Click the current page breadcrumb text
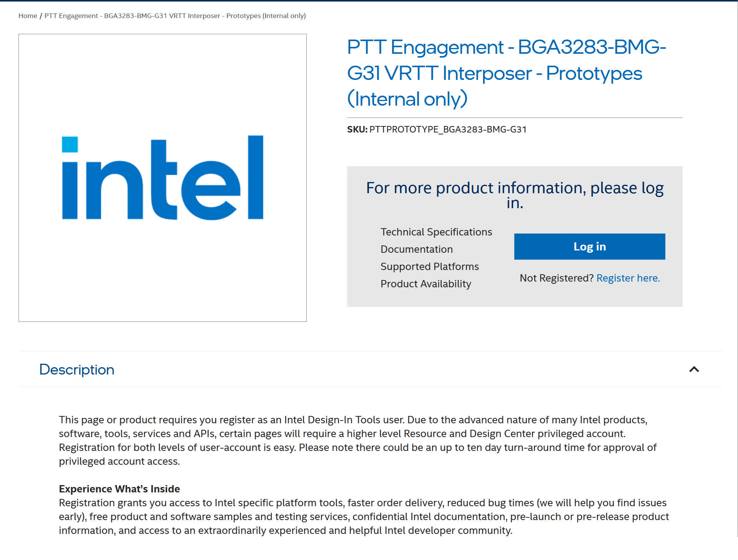738x560 pixels. point(175,16)
